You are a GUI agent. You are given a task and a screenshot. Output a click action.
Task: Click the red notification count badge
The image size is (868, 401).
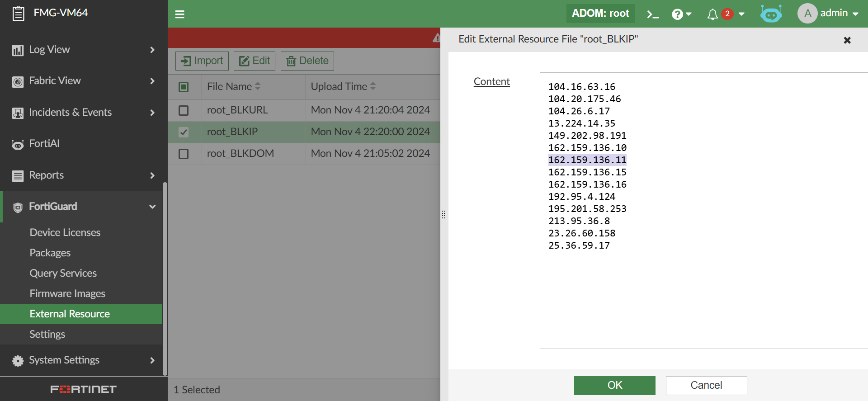click(x=727, y=14)
